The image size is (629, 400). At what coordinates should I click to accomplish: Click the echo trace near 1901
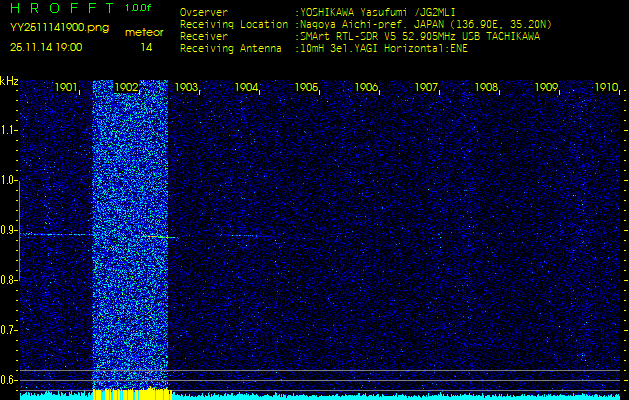tap(56, 234)
